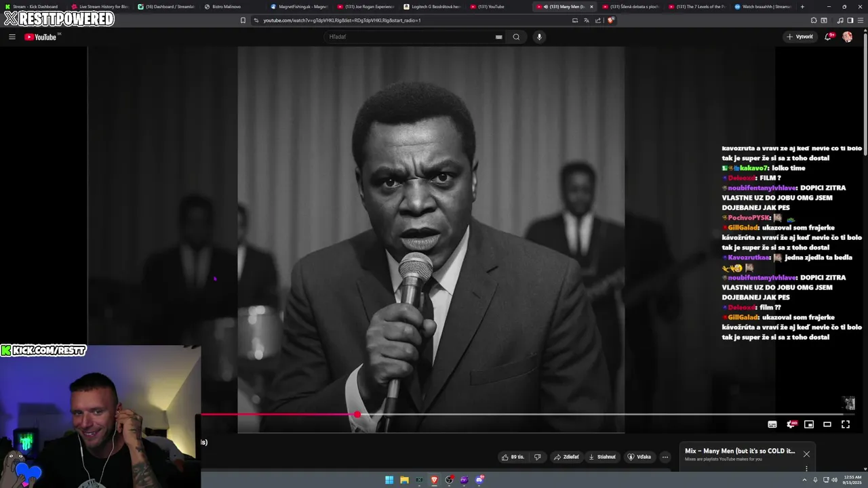868x488 pixels.
Task: Enter fullscreen on the video
Action: click(846, 424)
